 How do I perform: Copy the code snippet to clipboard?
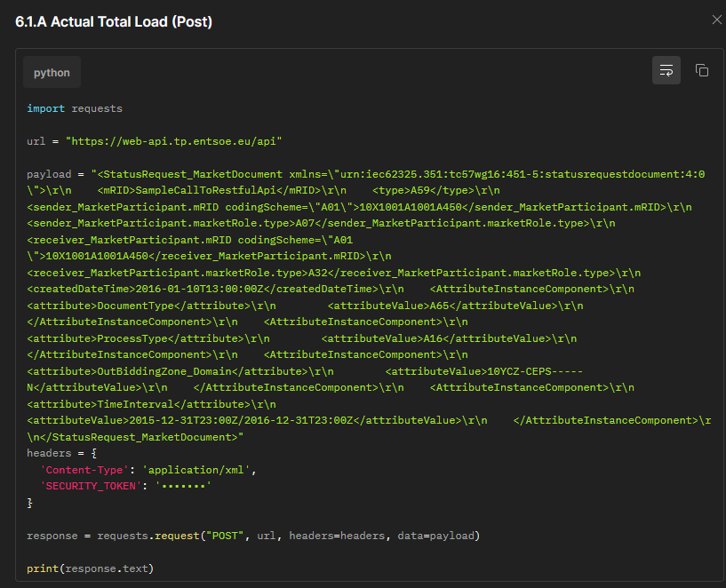point(701,70)
